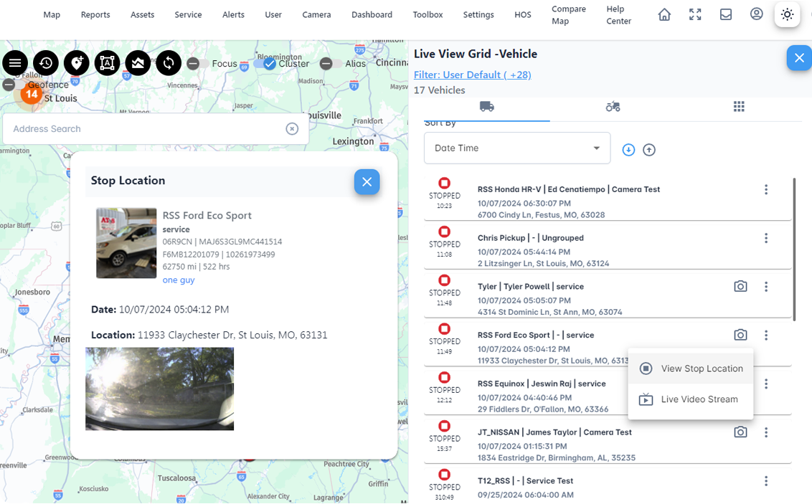Open the three-dot menu for RSS Equinox
Image resolution: width=812 pixels, height=504 pixels.
pos(766,384)
